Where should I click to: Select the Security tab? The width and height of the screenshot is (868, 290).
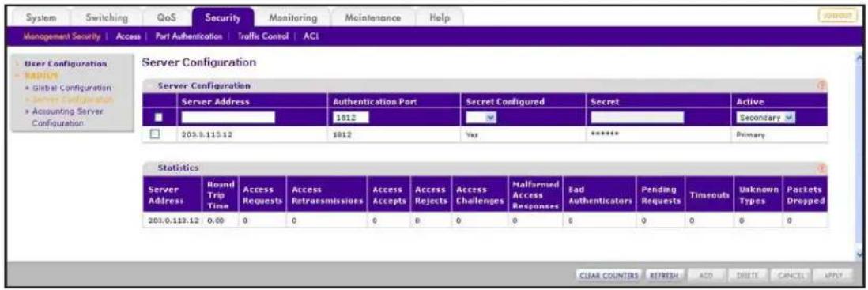[223, 17]
